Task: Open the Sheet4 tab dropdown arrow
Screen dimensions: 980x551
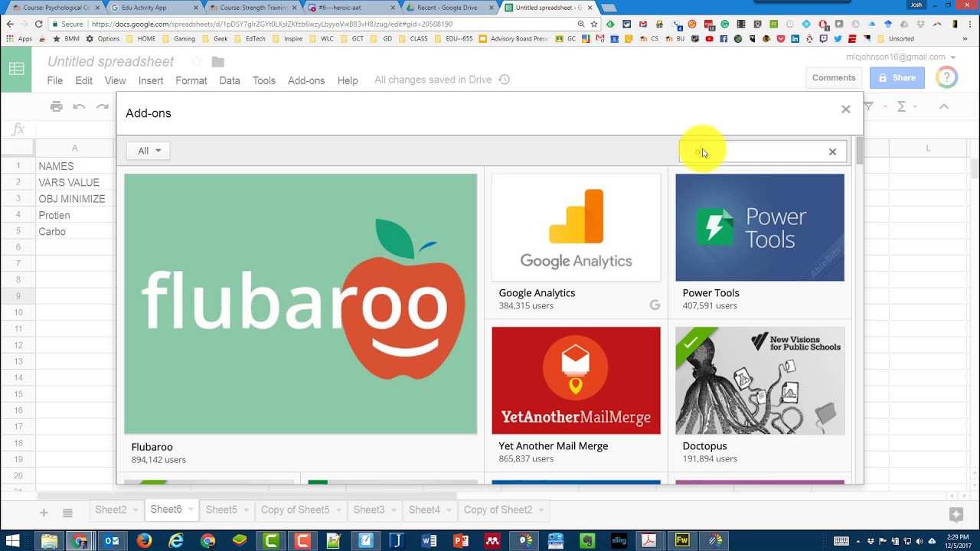Action: click(449, 510)
